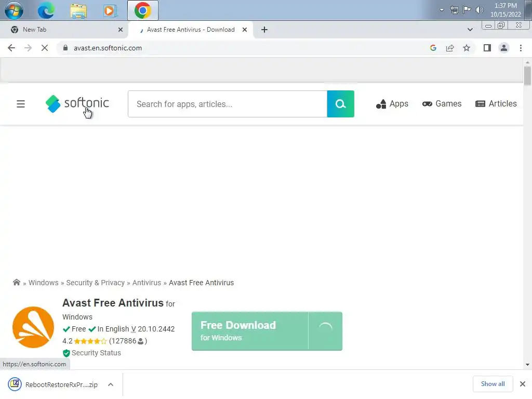Image resolution: width=532 pixels, height=399 pixels.
Task: Open the Chrome profile avatar
Action: pos(504,48)
